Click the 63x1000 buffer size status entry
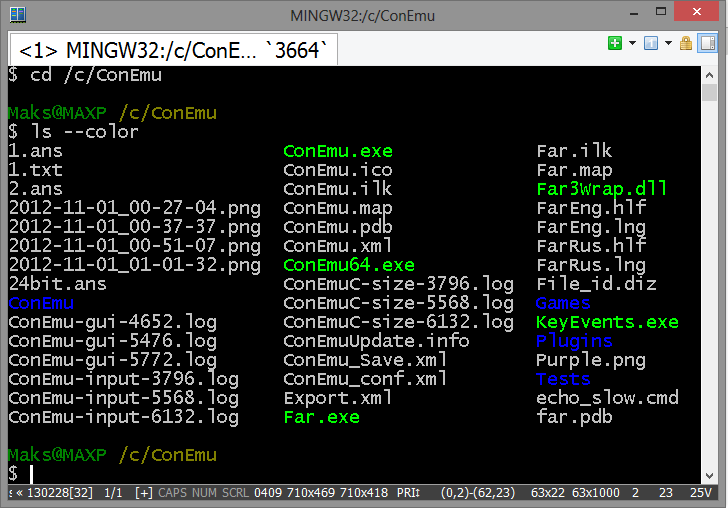728x508 pixels. point(596,493)
